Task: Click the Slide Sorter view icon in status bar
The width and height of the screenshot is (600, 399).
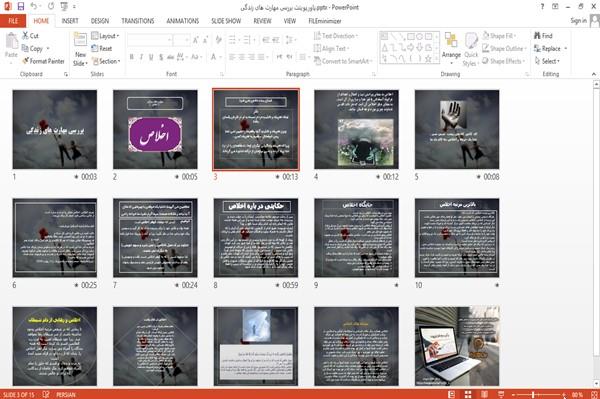Action: click(468, 394)
